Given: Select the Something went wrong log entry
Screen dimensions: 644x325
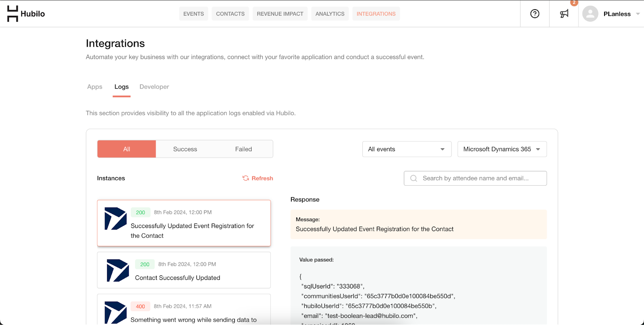Looking at the screenshot, I should 184,310.
